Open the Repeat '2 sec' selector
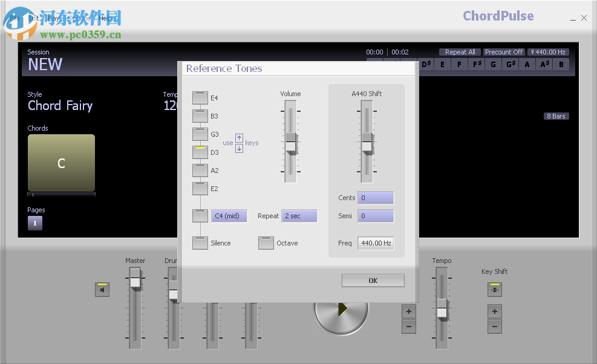 [x=299, y=215]
